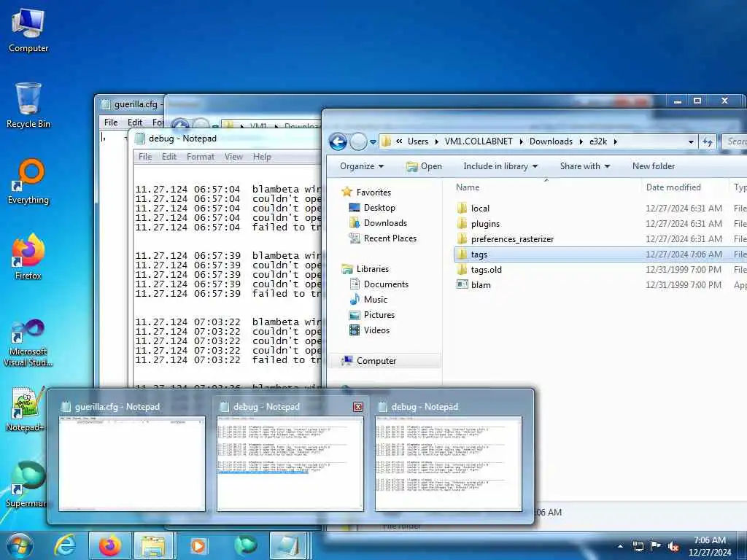Open Edit menu in debug Notepad

169,157
